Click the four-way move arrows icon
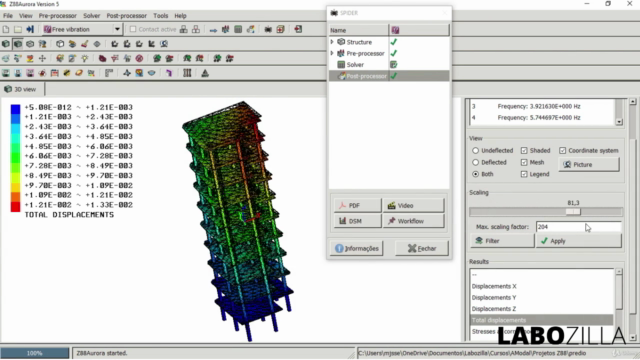The width and height of the screenshot is (640, 360). 42,58
